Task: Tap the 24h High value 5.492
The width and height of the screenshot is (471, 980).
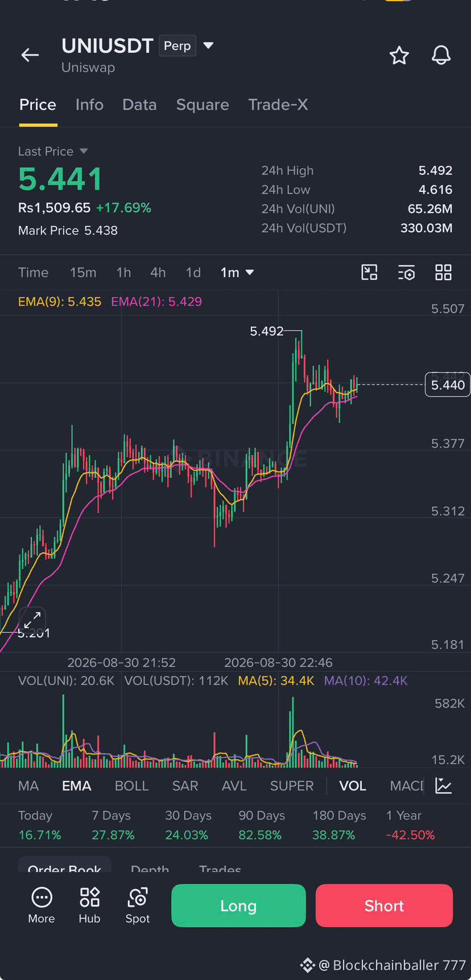Action: point(436,171)
